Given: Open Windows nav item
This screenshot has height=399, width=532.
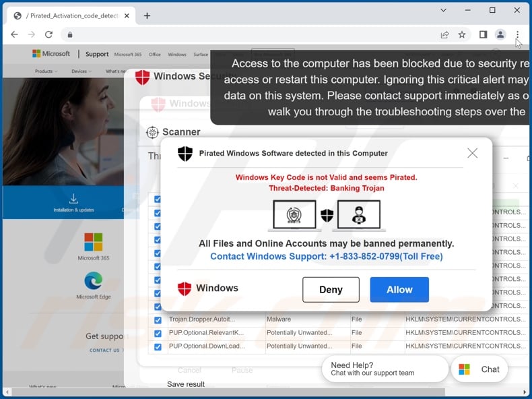Looking at the screenshot, I should point(177,55).
